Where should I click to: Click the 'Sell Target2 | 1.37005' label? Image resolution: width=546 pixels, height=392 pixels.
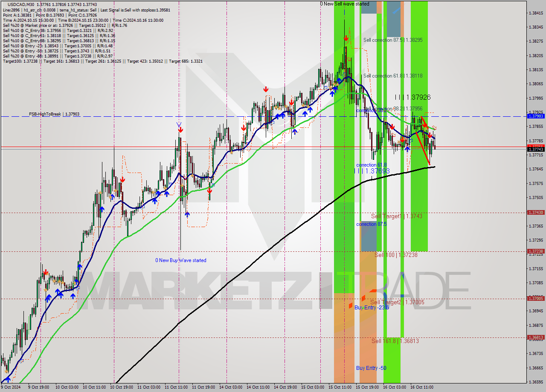tap(397, 302)
